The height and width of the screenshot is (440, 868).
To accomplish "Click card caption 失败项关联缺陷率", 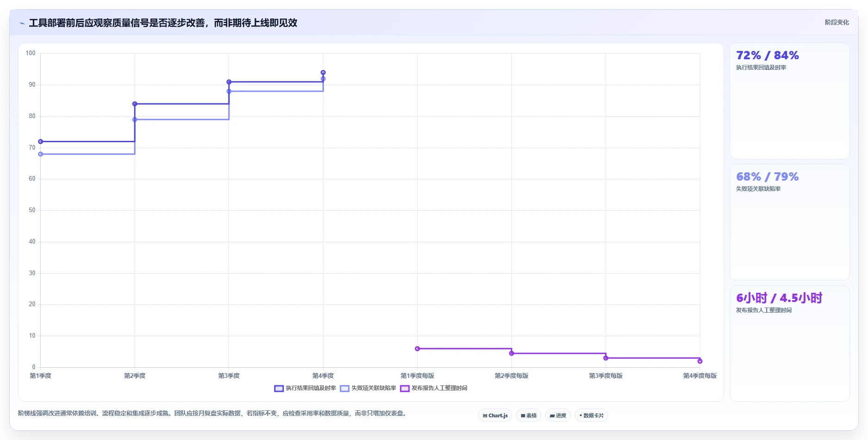I will [758, 189].
